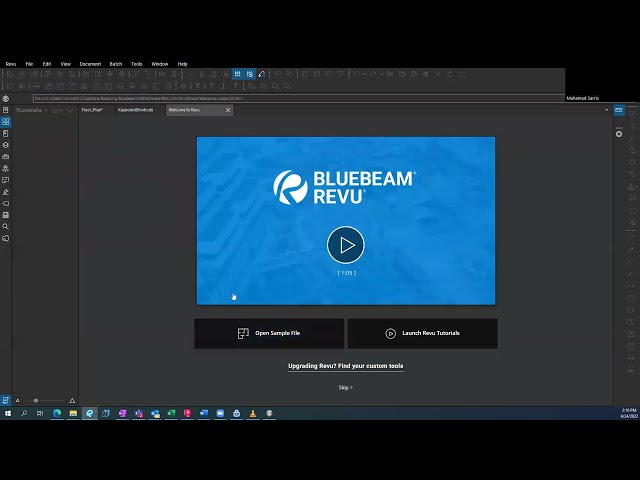Open the Help menu

[182, 64]
